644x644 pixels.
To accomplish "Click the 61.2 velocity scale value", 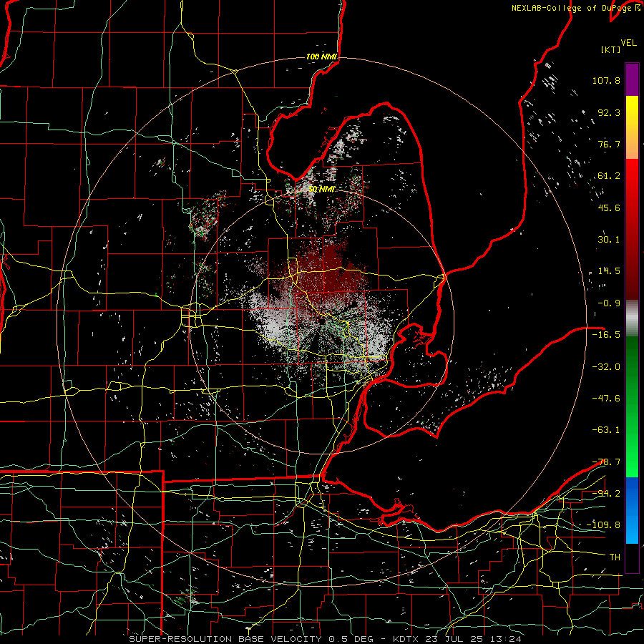I will click(609, 176).
